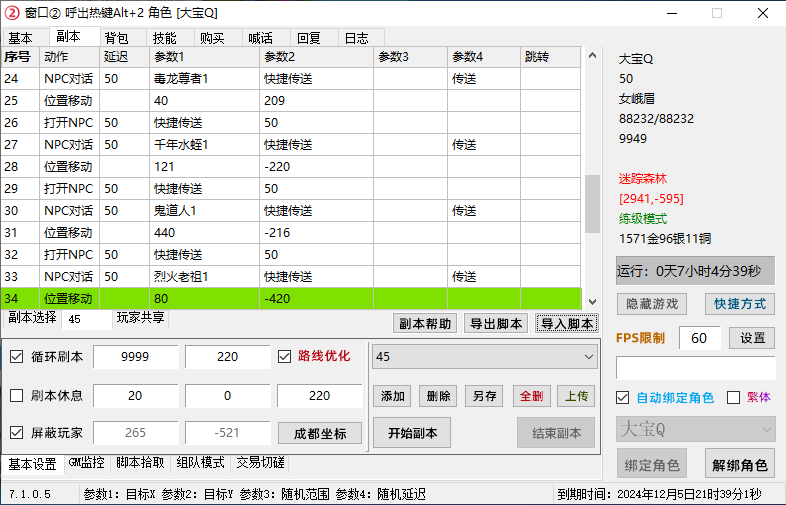Click the FPS限制 input field showing 60
This screenshot has width=786, height=505.
pyautogui.click(x=699, y=338)
